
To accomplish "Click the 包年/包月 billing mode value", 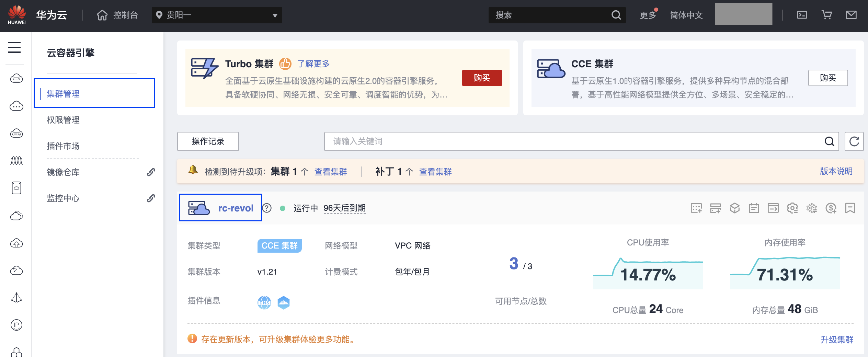I will [412, 272].
